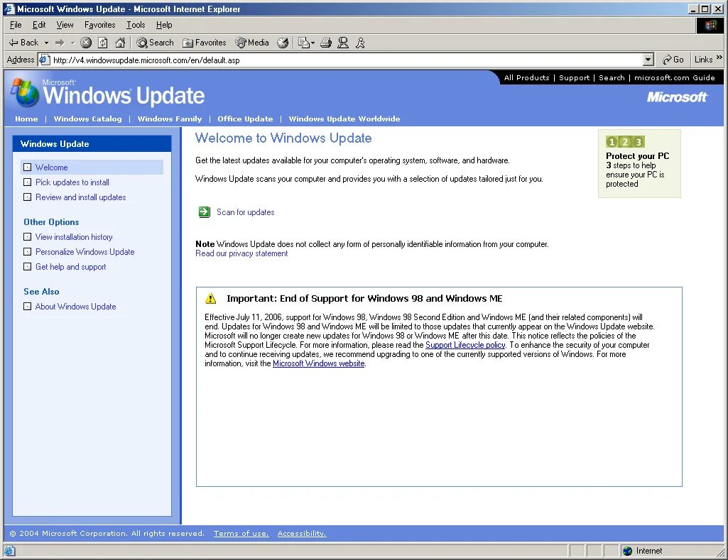Open the Protect your PC panel
This screenshot has width=728, height=560.
[x=639, y=164]
